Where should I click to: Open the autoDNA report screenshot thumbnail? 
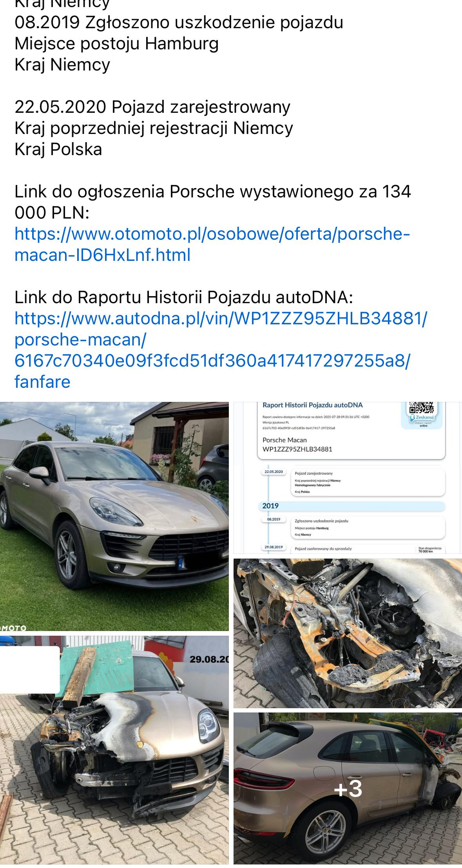[x=348, y=477]
